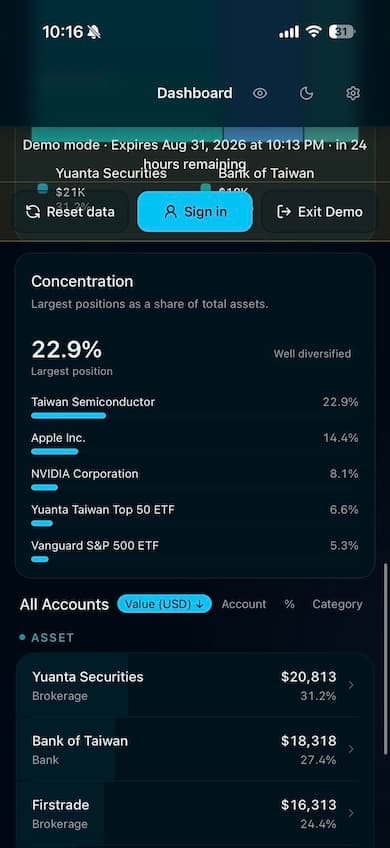This screenshot has height=848, width=390.
Task: Expand Bank of Taiwan account chevron
Action: click(x=351, y=749)
